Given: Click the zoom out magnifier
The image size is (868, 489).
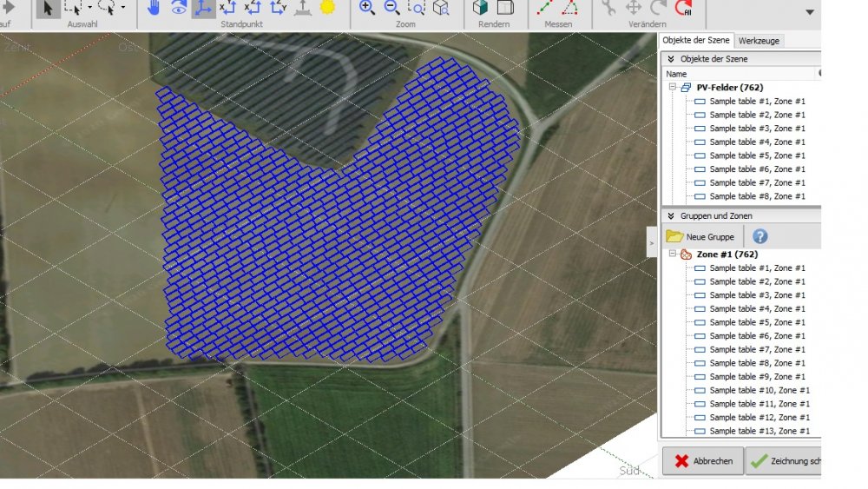Looking at the screenshot, I should pyautogui.click(x=391, y=8).
